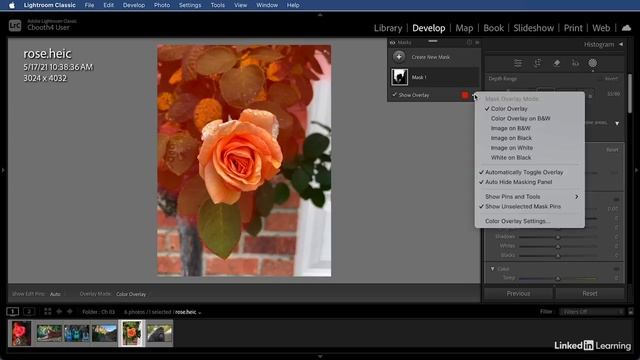This screenshot has width=640, height=360.
Task: Toggle the filter switch at filmstrip right
Action: pos(631,311)
